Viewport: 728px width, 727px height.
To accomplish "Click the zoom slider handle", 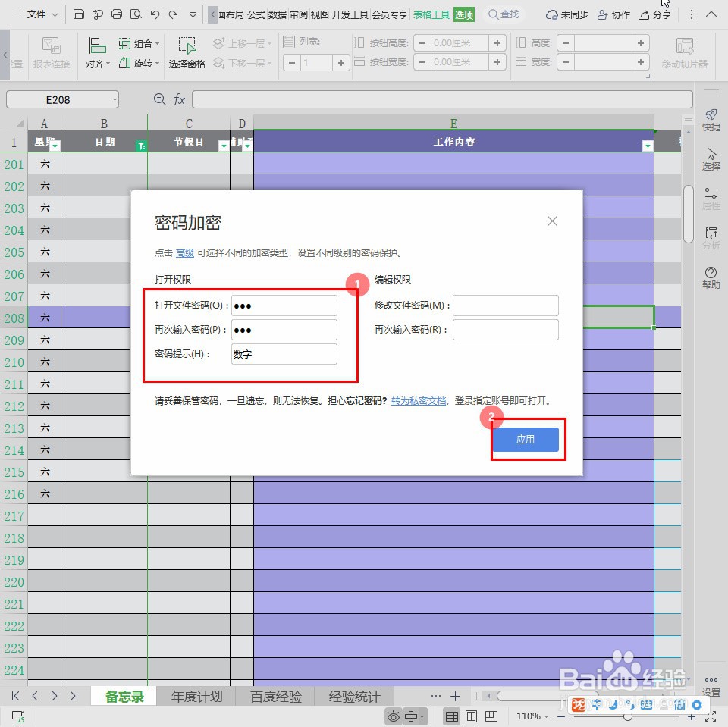I will click(x=628, y=717).
